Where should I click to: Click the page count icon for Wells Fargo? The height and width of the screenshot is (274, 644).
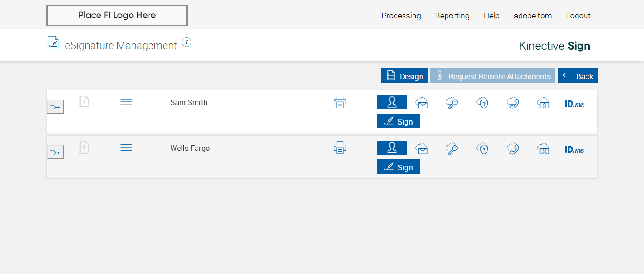click(x=83, y=148)
